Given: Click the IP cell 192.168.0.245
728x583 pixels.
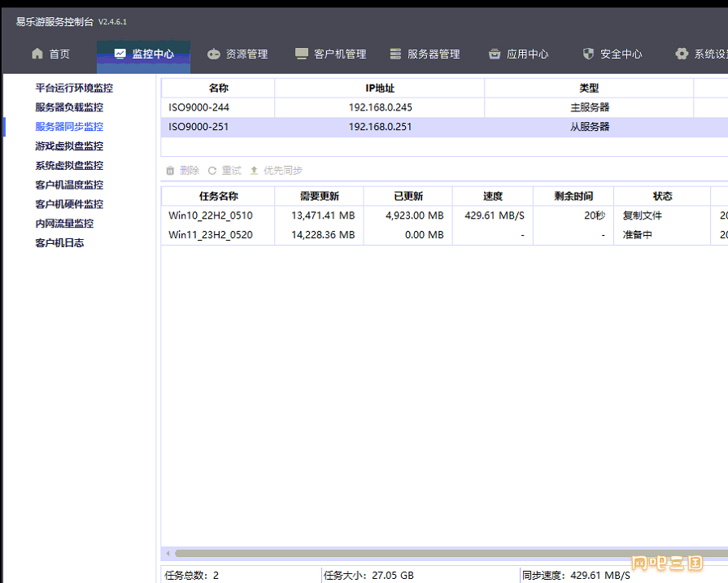Looking at the screenshot, I should tap(380, 107).
